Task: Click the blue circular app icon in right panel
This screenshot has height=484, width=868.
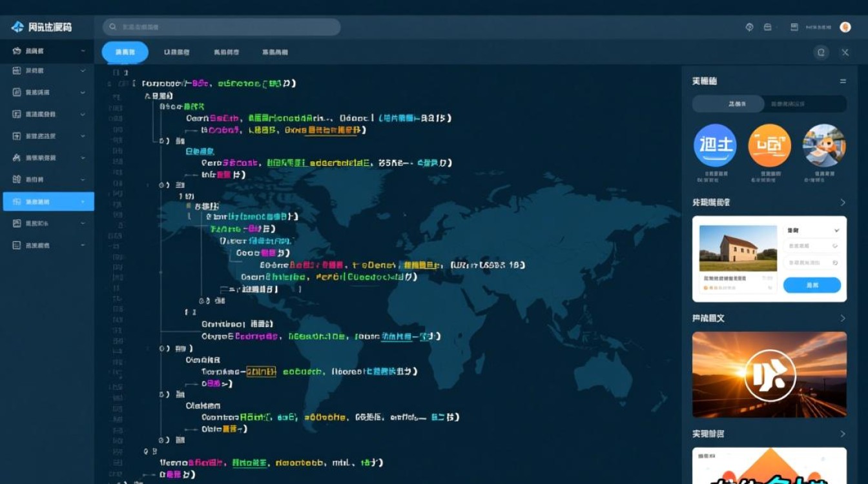Action: [x=715, y=145]
